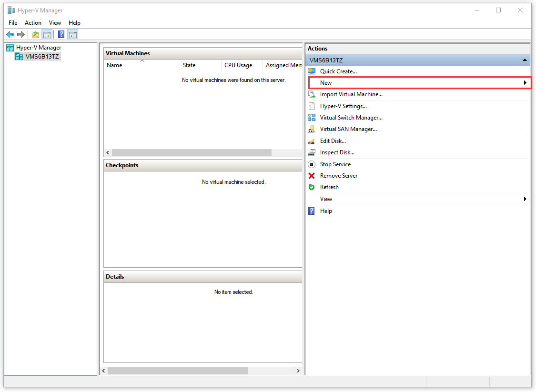Image resolution: width=536 pixels, height=392 pixels.
Task: Click the Edit Disk icon
Action: [x=312, y=141]
